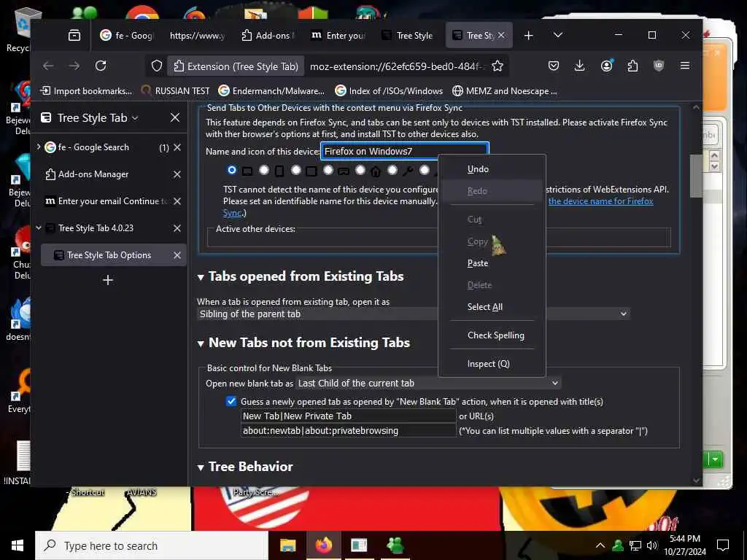Screen dimensions: 747x560
Task: Go back to the previous page
Action: click(48, 66)
